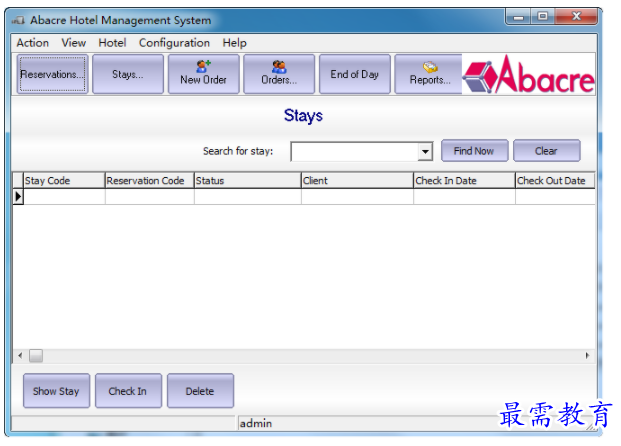The image size is (621, 446).
Task: Open the Action menu
Action: (32, 43)
